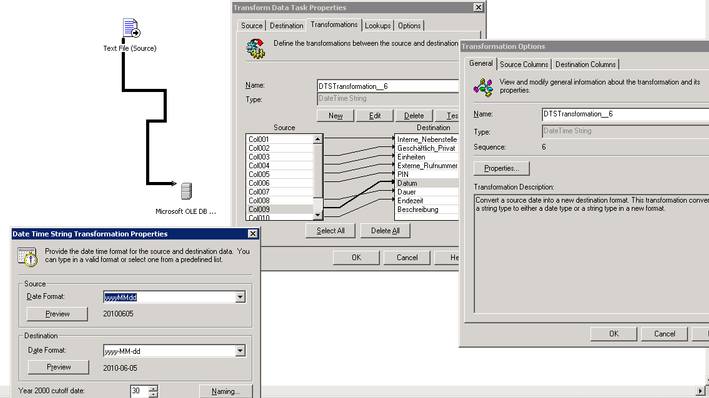709x398 pixels.
Task: Click the destination Date Format field yyyy-MM-dd
Action: coord(170,351)
